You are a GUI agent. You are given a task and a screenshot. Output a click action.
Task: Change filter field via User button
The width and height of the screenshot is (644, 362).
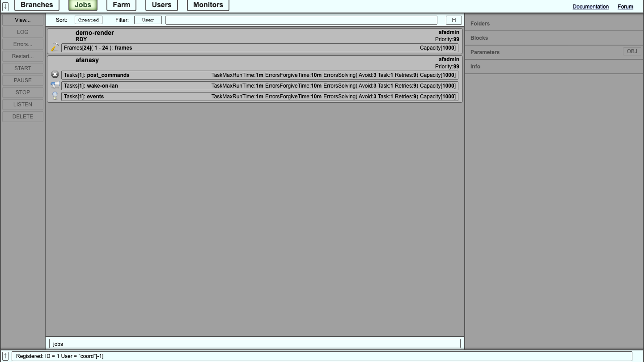click(x=148, y=20)
